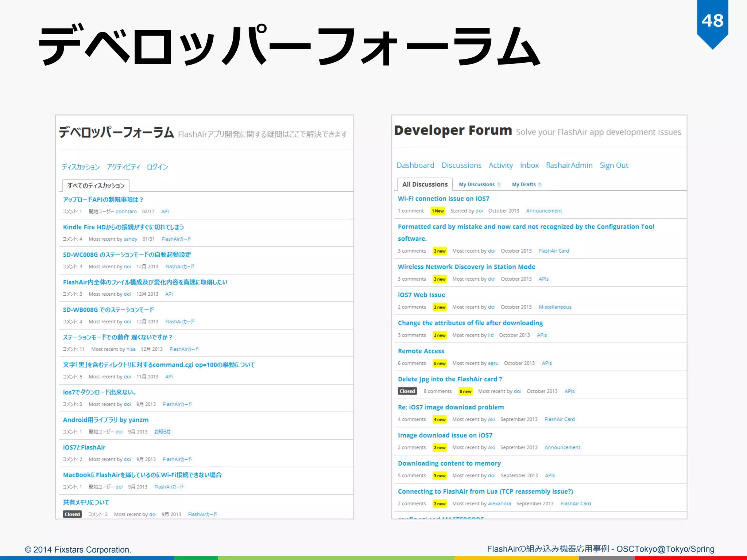This screenshot has width=747, height=560.
Task: Click the Closed badge on 共有メモリについて
Action: [72, 514]
